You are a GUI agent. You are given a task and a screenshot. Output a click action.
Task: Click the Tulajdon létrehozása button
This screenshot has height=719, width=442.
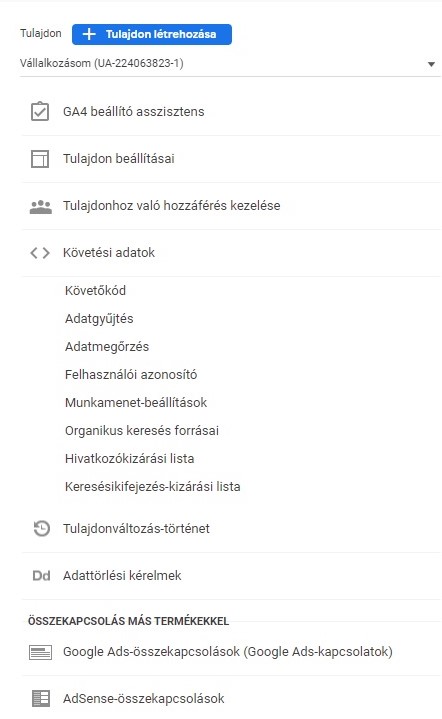[x=152, y=34]
